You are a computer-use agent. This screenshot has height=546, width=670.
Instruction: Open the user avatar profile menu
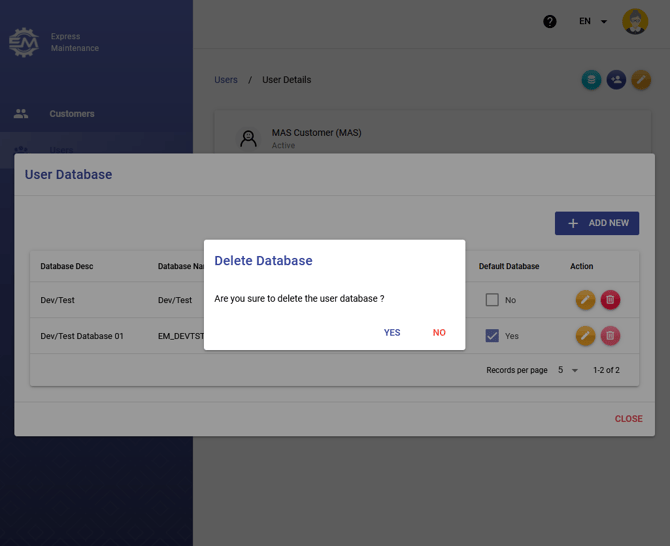635,21
